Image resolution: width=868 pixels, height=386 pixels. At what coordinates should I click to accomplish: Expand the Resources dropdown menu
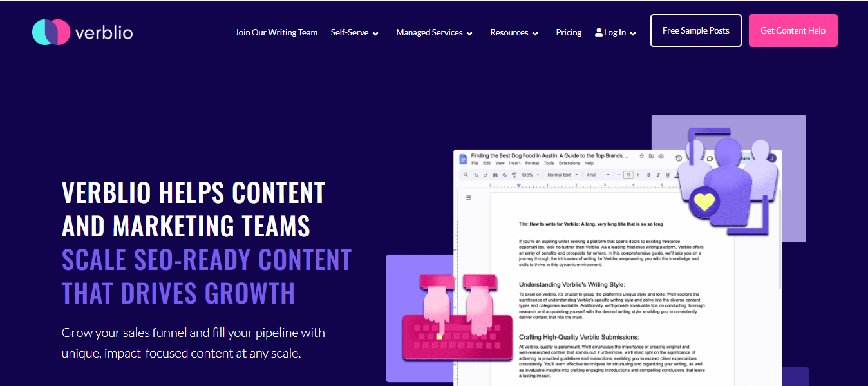click(x=514, y=32)
